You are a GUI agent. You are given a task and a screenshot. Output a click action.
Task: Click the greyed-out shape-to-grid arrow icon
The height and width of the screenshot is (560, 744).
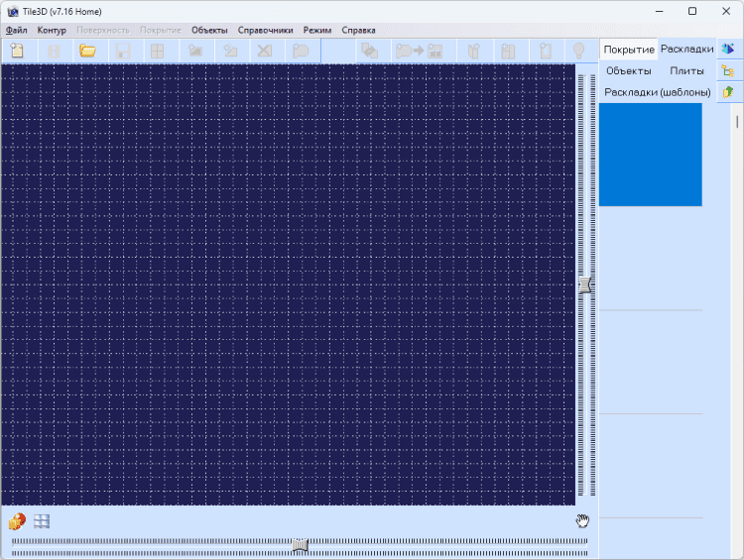click(x=420, y=51)
